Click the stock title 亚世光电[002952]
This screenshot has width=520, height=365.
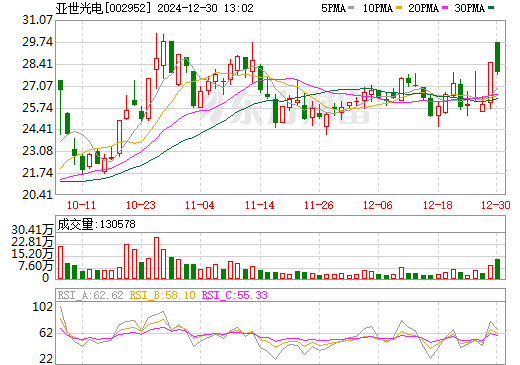[103, 8]
